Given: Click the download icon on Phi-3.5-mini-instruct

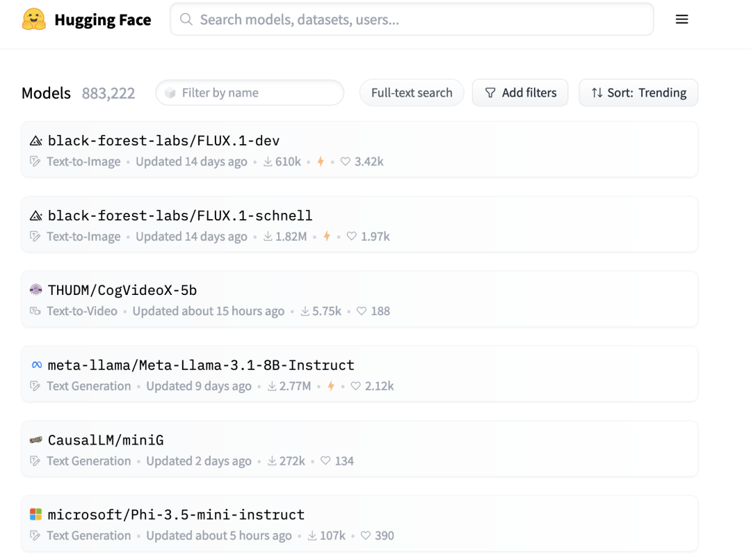Looking at the screenshot, I should coord(312,536).
